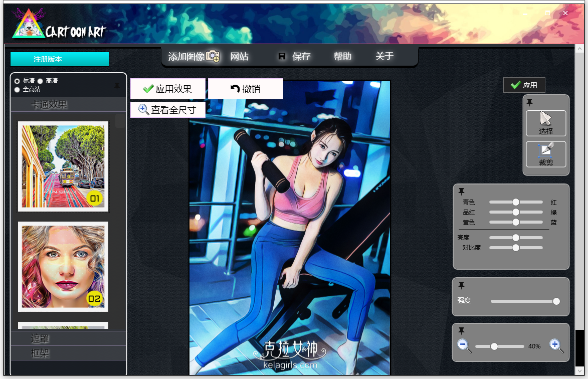Click the undo arrow icon on 撤销
Image resolution: width=588 pixels, height=379 pixels.
(235, 88)
